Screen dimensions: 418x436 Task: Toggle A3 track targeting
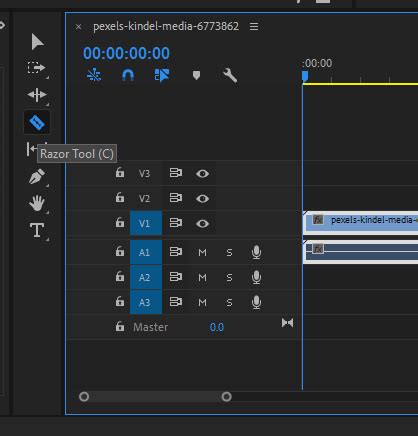pyautogui.click(x=146, y=302)
